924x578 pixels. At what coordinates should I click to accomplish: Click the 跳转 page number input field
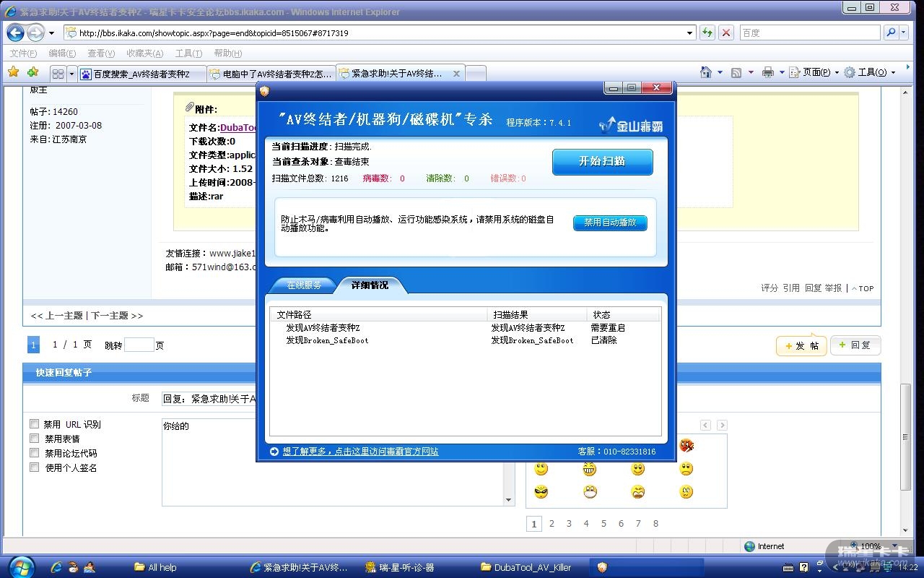(x=139, y=345)
